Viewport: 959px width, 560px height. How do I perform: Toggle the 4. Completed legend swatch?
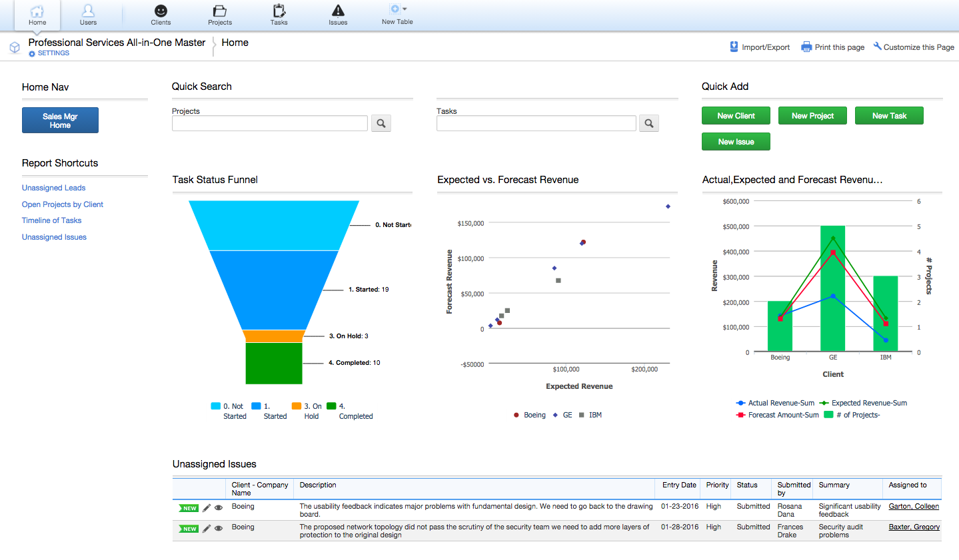click(x=331, y=406)
